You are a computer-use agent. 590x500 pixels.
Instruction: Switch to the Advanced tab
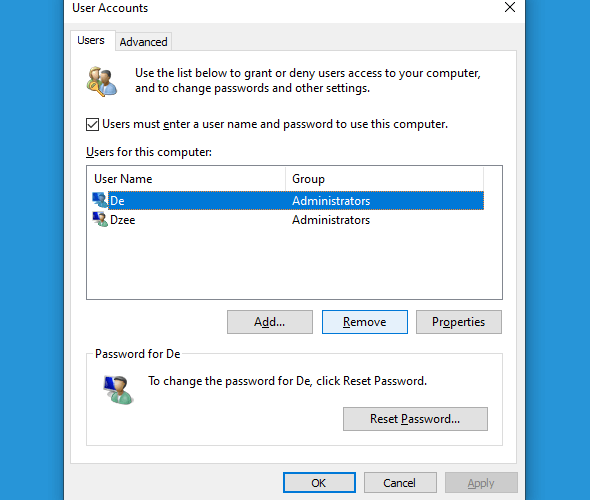[x=143, y=42]
